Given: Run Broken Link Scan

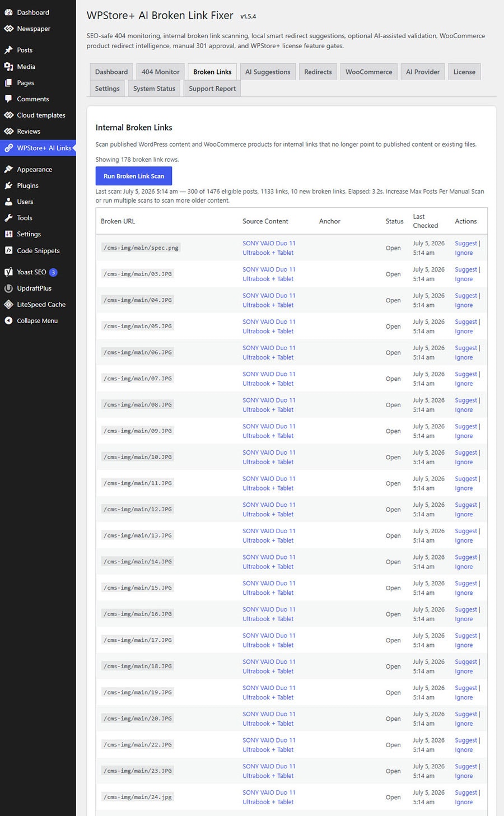Looking at the screenshot, I should click(134, 176).
